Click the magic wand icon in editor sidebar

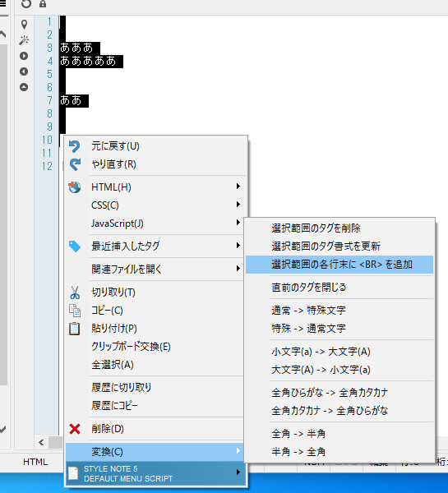pos(24,40)
